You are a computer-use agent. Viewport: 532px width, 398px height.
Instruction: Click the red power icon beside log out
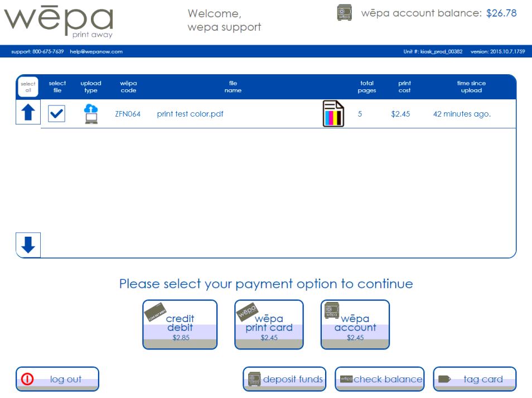point(28,378)
